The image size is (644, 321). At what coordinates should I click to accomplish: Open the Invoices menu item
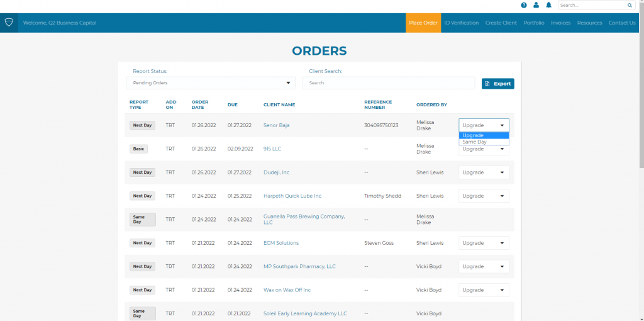pyautogui.click(x=560, y=23)
